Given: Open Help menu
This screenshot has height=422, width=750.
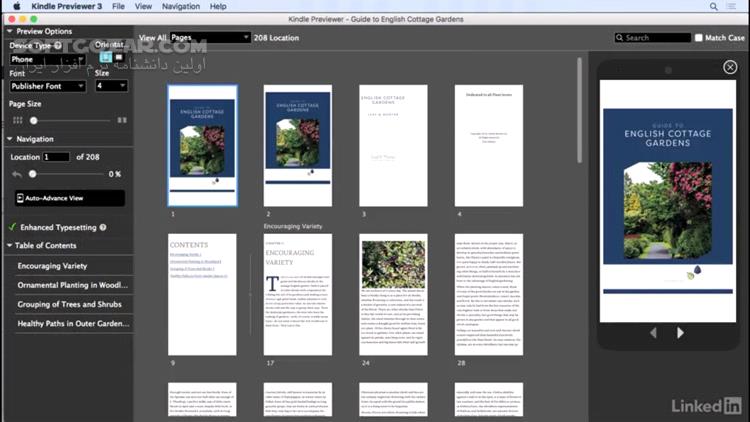Looking at the screenshot, I should tap(218, 6).
